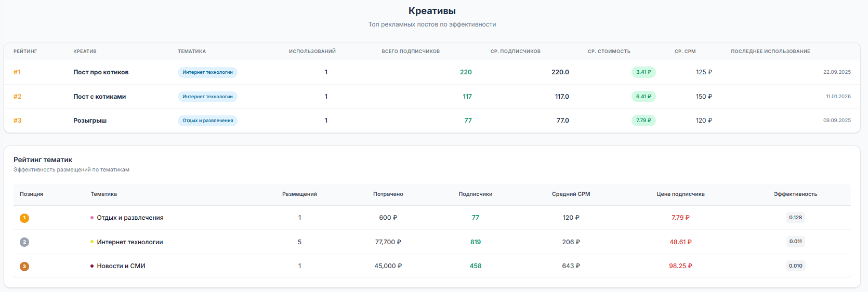
Task: Click the 0.011 efficiency badge
Action: 795,242
